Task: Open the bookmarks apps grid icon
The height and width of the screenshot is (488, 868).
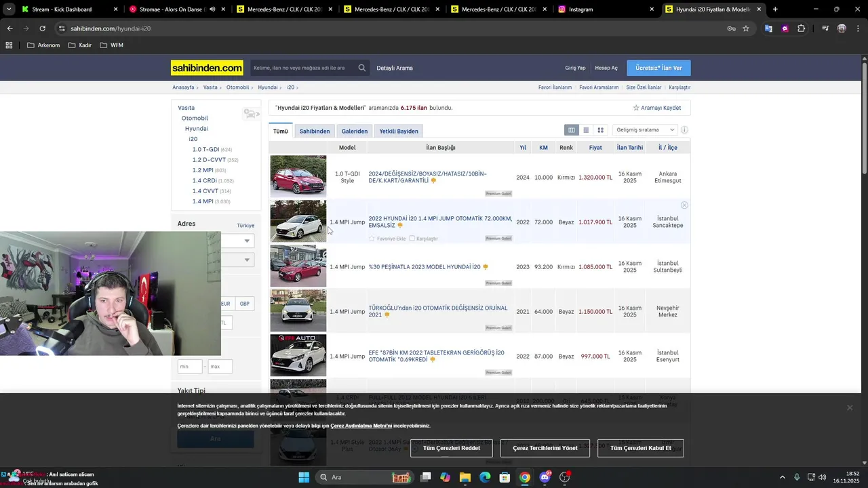Action: pos(9,45)
